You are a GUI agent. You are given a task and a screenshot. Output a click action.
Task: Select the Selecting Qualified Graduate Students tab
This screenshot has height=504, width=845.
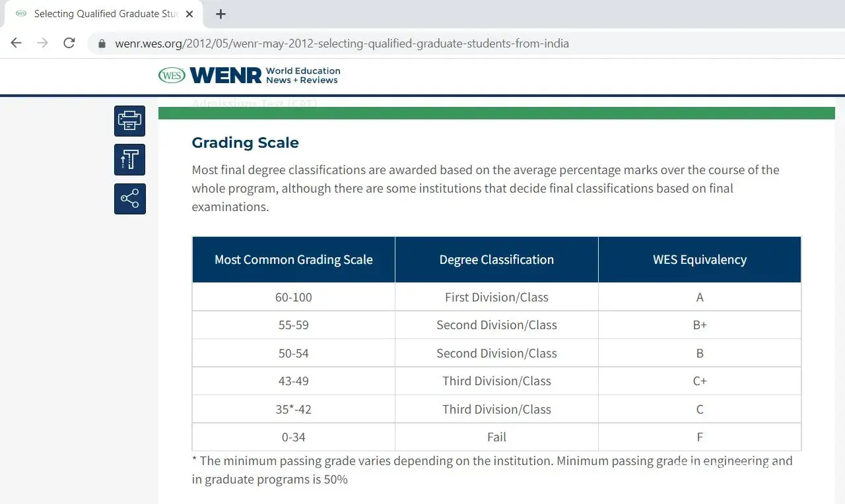pyautogui.click(x=99, y=14)
